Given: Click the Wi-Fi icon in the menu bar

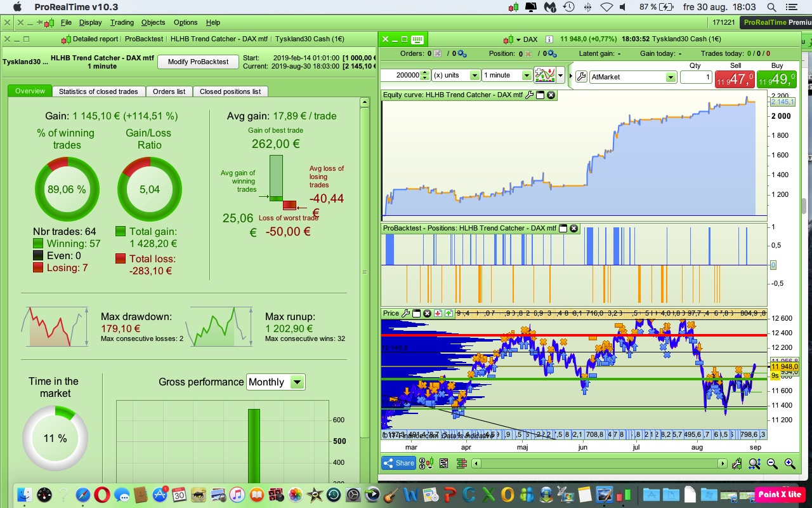Looking at the screenshot, I should pos(607,7).
